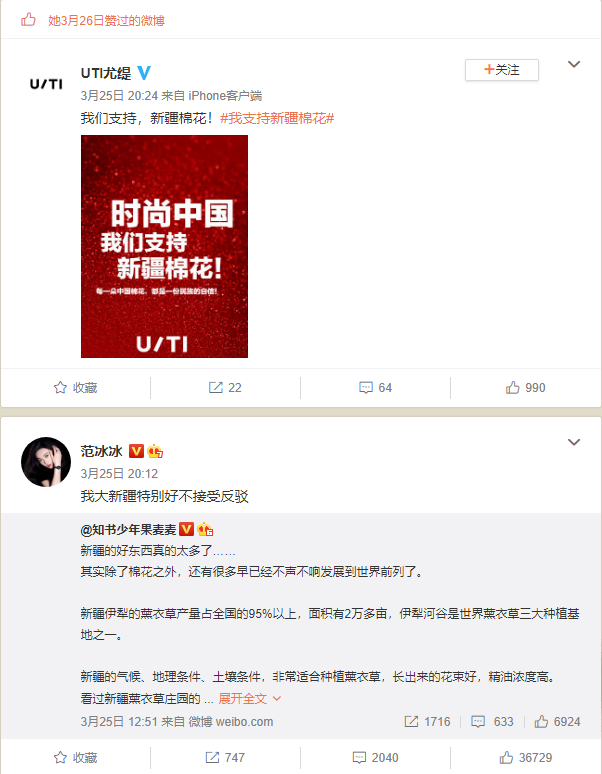Open the hashtag #我支持新疆棉花# link

click(x=277, y=118)
